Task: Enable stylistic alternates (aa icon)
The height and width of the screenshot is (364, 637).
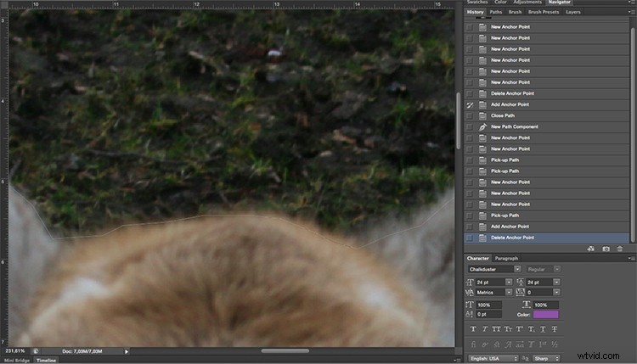Action: (520, 344)
